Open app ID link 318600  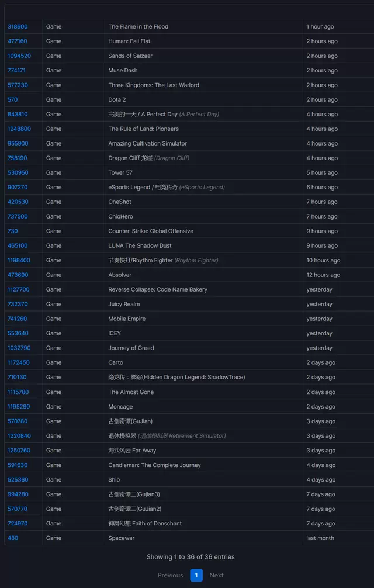point(17,27)
